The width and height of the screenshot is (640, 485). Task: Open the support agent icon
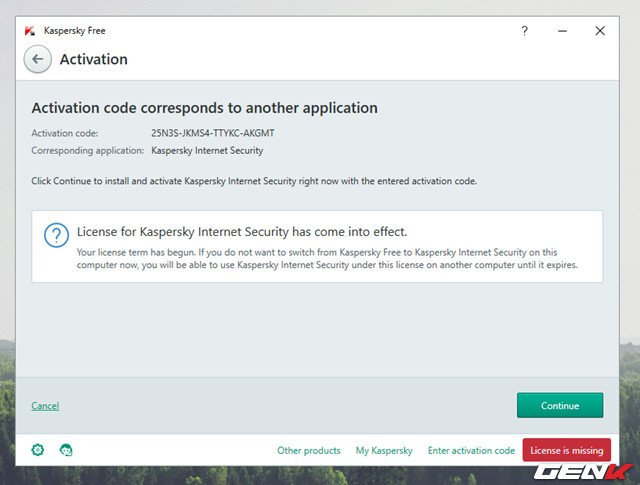pyautogui.click(x=66, y=450)
